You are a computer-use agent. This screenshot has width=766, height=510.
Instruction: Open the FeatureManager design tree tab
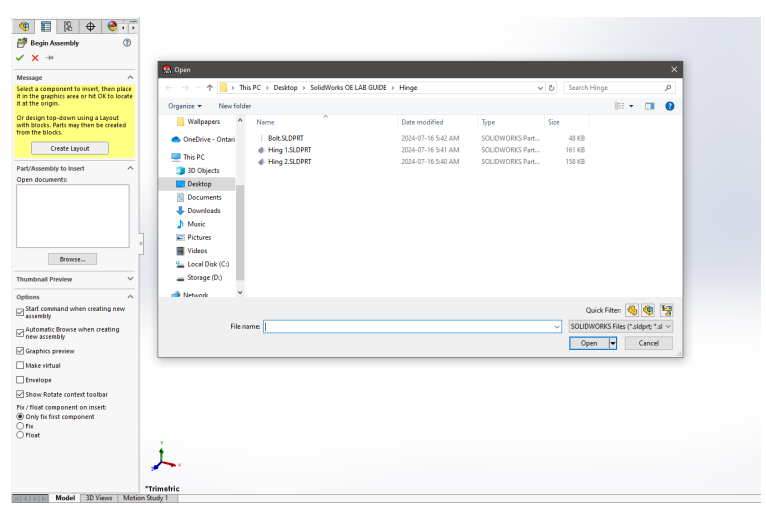click(23, 26)
